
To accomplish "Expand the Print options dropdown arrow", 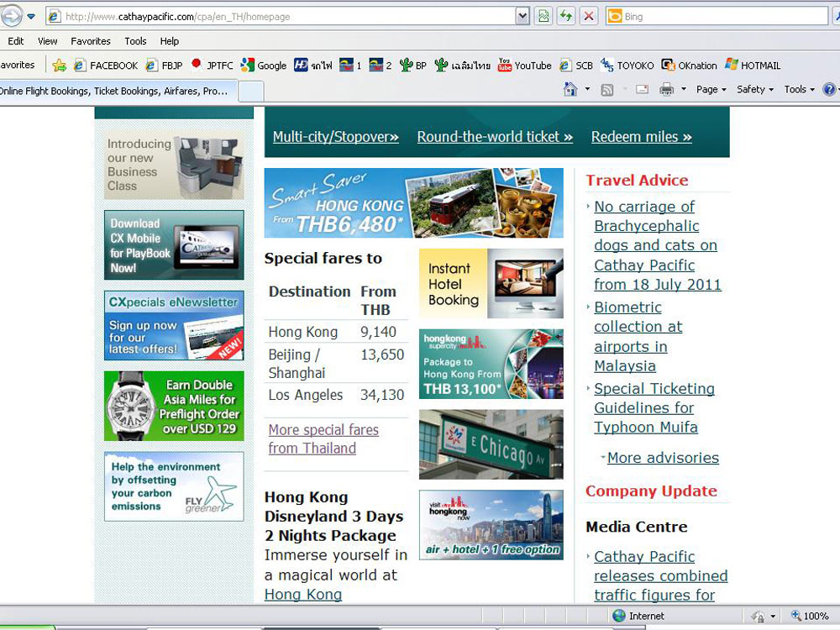I will 684,90.
